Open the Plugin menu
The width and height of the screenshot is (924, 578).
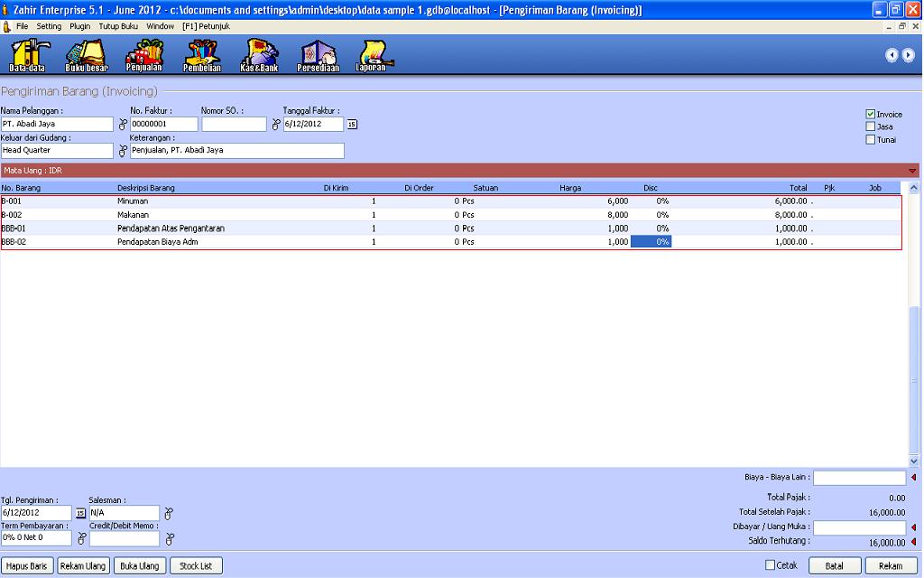[80, 26]
